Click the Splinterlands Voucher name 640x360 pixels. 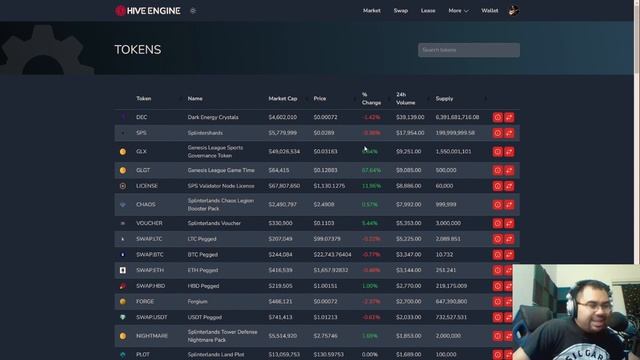[x=214, y=224]
